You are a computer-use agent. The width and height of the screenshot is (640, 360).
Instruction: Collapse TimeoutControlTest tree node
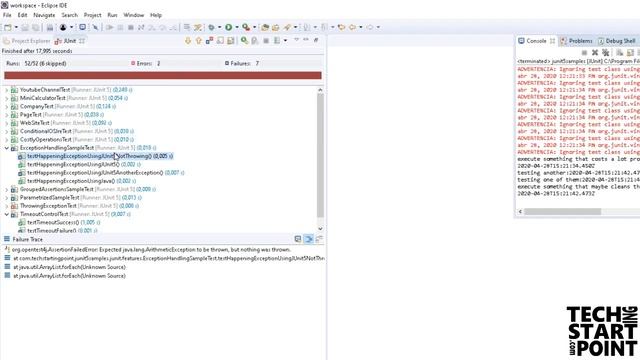click(7, 214)
